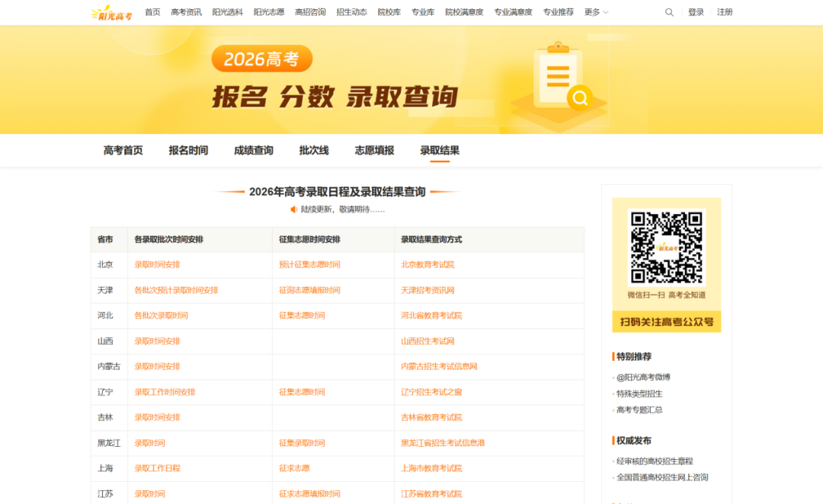Image resolution: width=823 pixels, height=504 pixels.
Task: Open 天津 征询志愿填报时间 link
Action: click(x=309, y=290)
